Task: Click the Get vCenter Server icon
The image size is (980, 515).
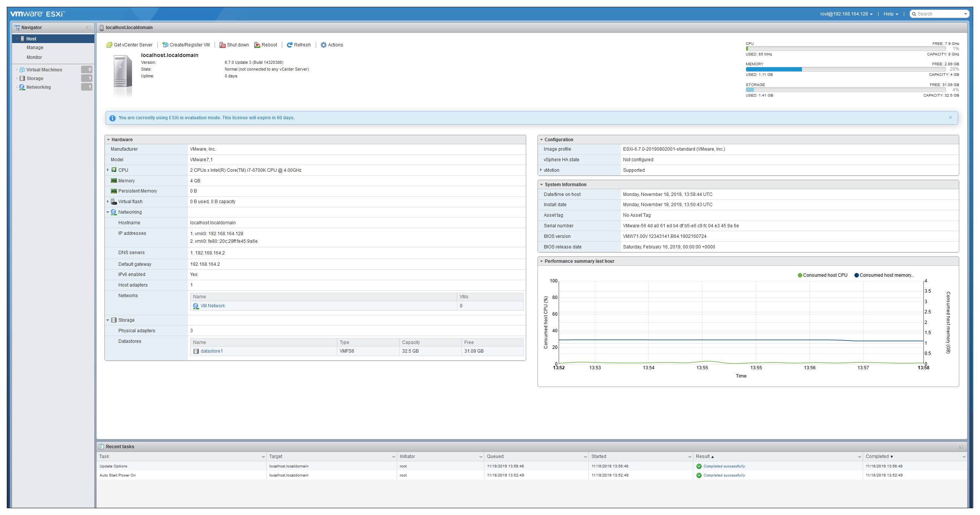Action: click(x=109, y=45)
